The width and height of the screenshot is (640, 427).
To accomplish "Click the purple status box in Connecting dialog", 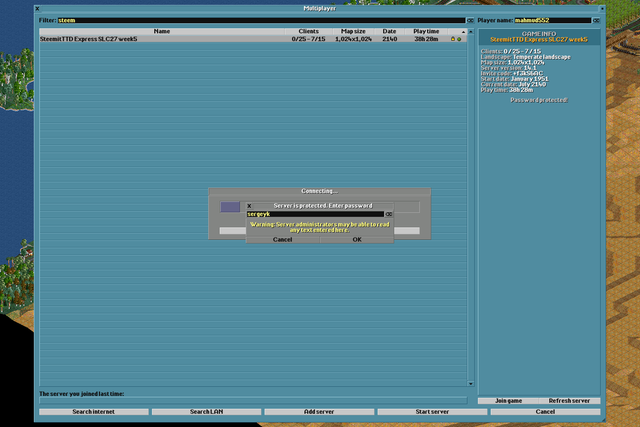I will point(230,207).
